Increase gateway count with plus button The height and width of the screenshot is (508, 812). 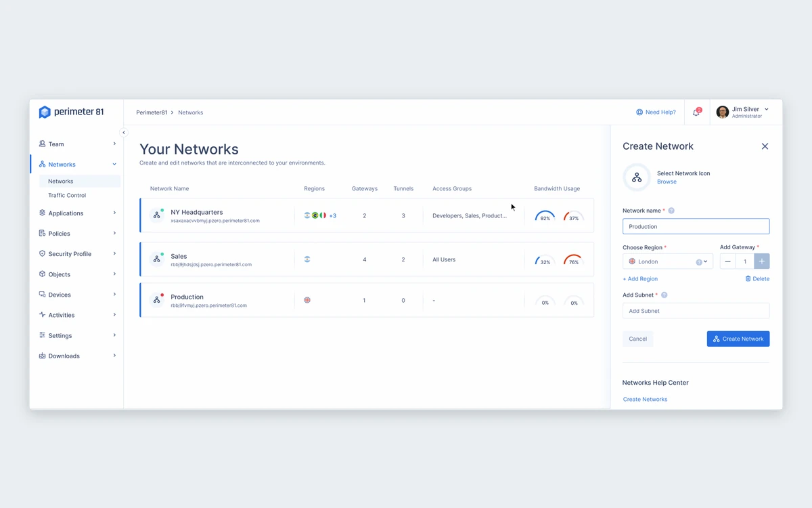(761, 261)
